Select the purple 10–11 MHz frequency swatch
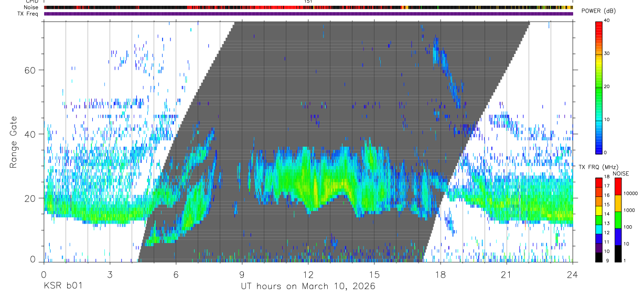This screenshot has height=297, width=644. click(599, 248)
